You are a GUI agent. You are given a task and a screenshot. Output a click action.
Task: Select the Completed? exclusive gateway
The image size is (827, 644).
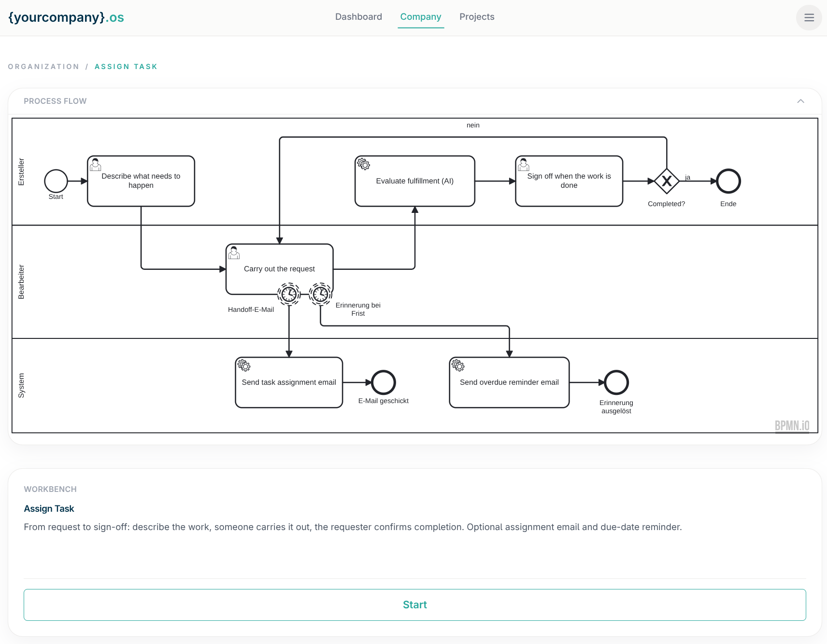[x=667, y=181]
